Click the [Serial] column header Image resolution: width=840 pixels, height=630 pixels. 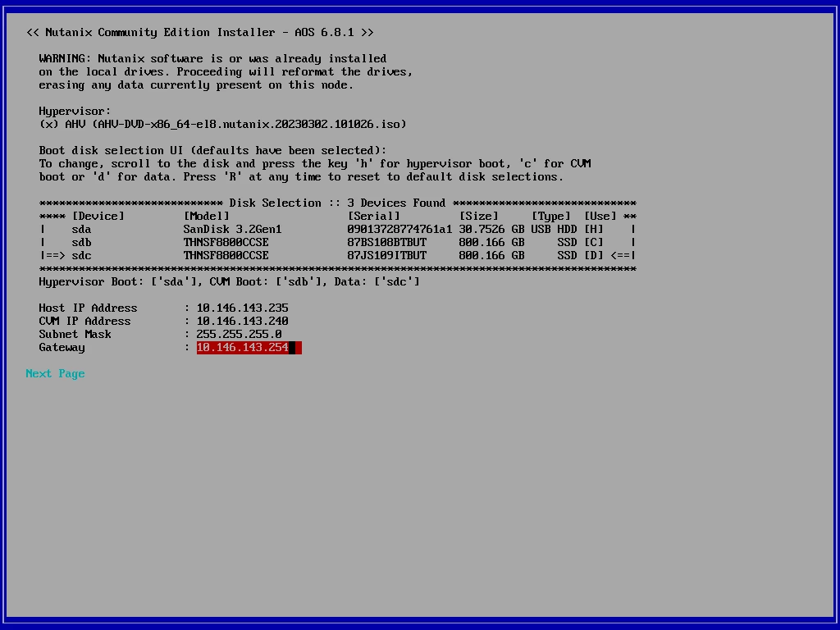click(x=373, y=216)
